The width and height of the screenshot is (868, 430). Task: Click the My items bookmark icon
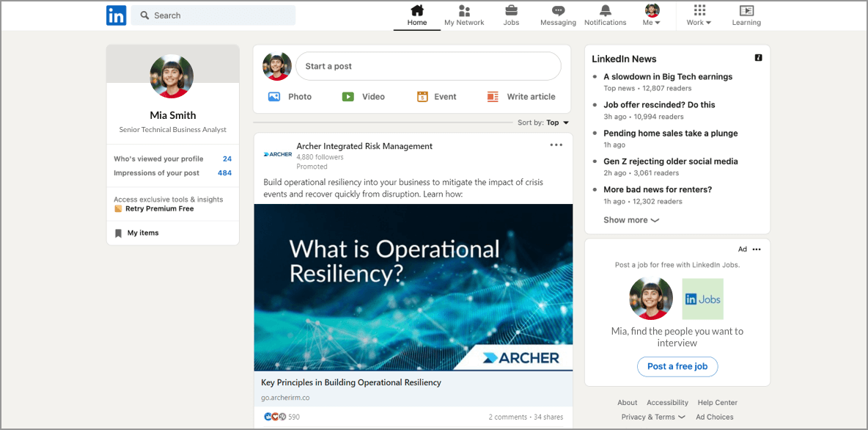click(118, 233)
